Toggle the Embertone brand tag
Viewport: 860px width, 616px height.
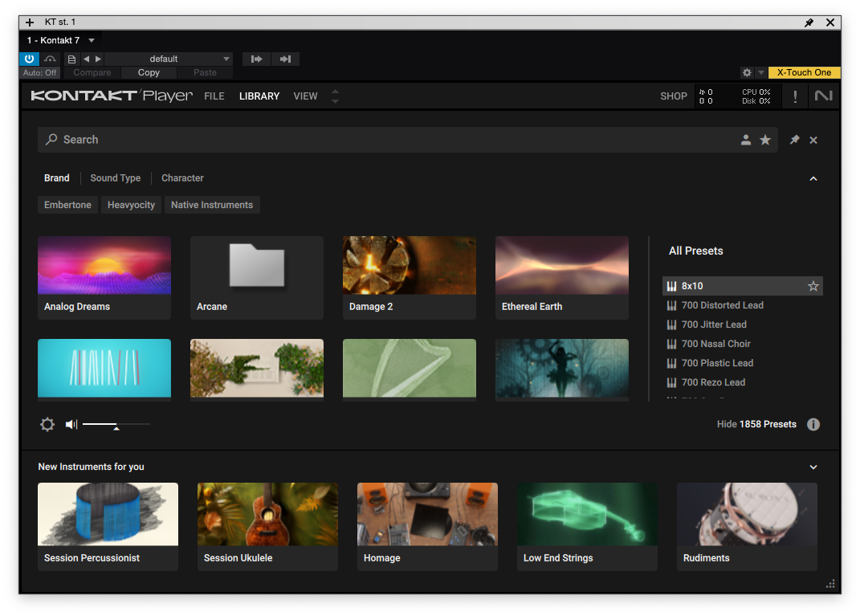coord(67,205)
